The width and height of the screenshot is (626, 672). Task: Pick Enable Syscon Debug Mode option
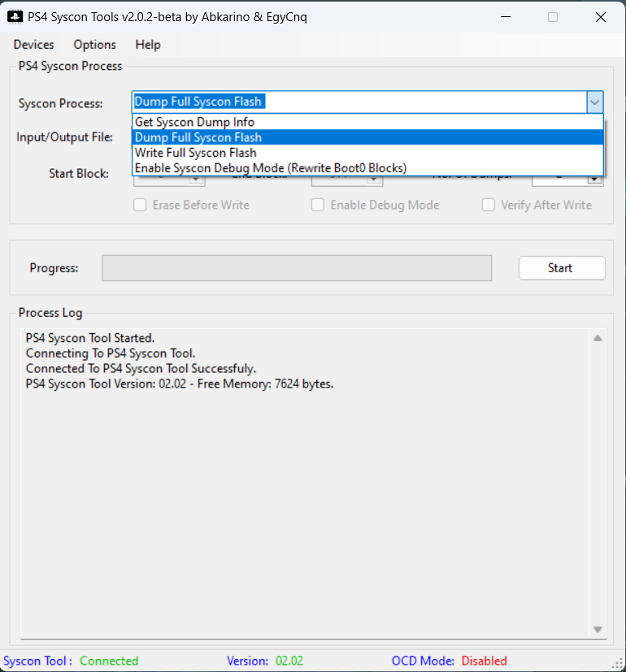tap(368, 168)
